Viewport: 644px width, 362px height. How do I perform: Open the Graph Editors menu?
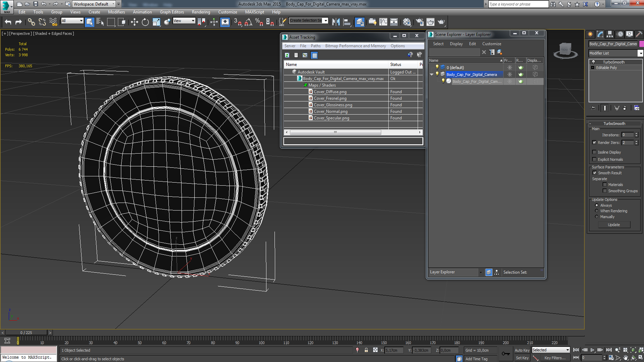(172, 12)
